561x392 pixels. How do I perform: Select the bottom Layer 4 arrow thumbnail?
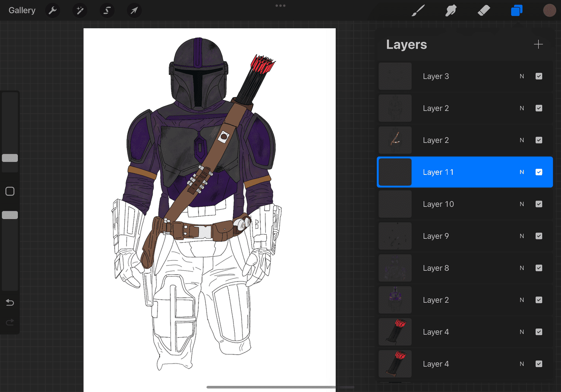pyautogui.click(x=395, y=364)
